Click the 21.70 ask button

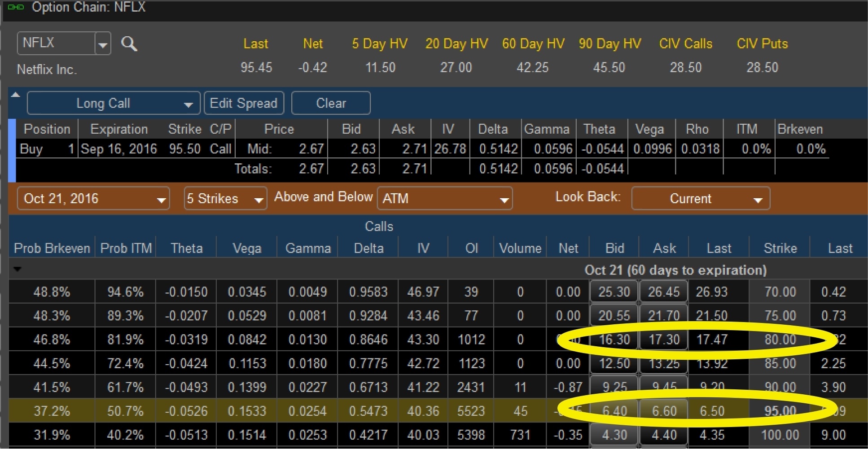pyautogui.click(x=663, y=316)
